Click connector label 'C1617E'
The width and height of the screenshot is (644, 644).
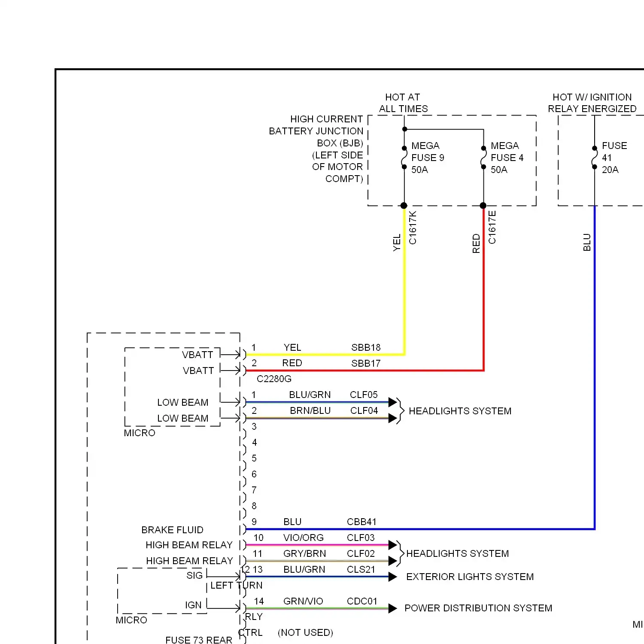492,227
